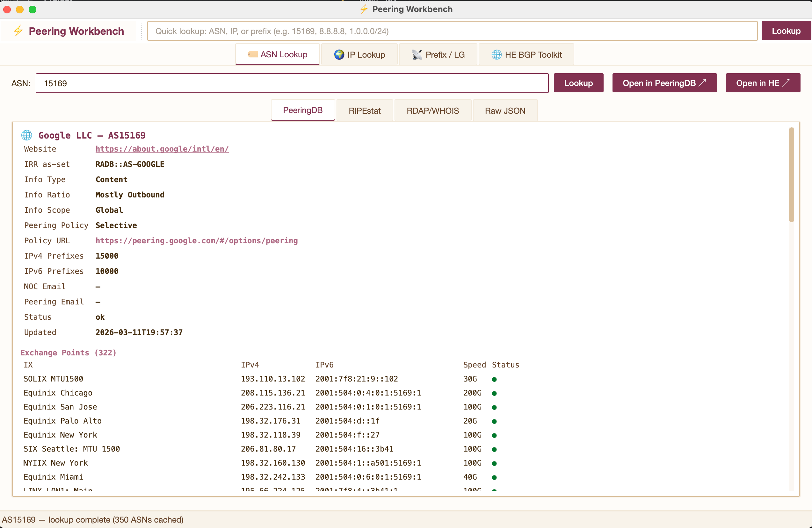Click the HE BGP Toolkit globe icon
This screenshot has height=528, width=812.
(x=497, y=54)
